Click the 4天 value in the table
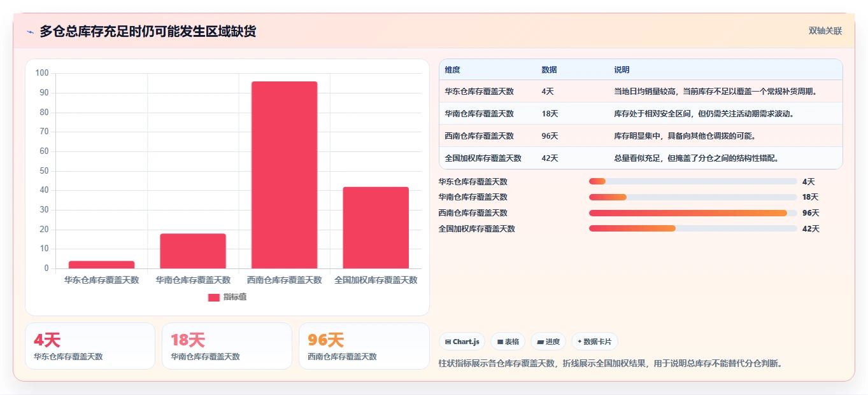This screenshot has width=868, height=395. 548,92
